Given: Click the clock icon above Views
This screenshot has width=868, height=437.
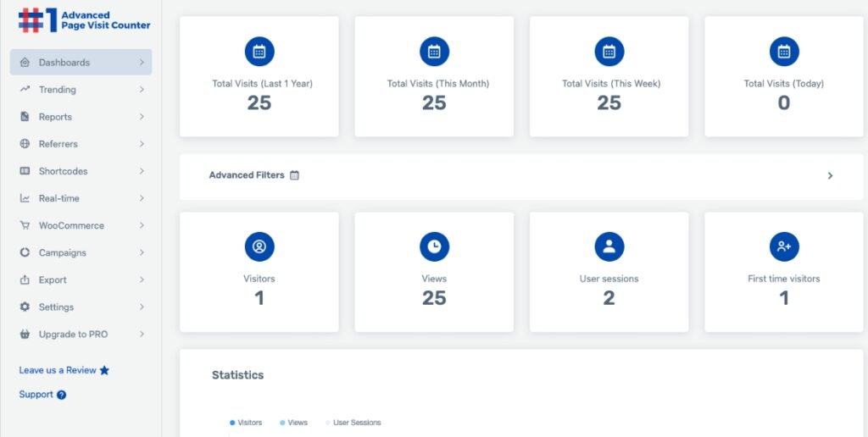Looking at the screenshot, I should (434, 246).
